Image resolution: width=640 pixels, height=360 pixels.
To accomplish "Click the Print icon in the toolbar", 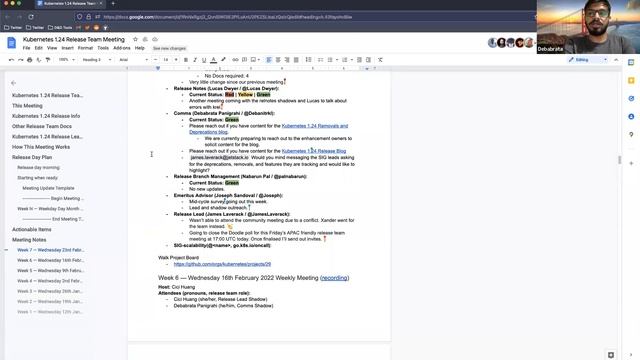I will coord(29,60).
